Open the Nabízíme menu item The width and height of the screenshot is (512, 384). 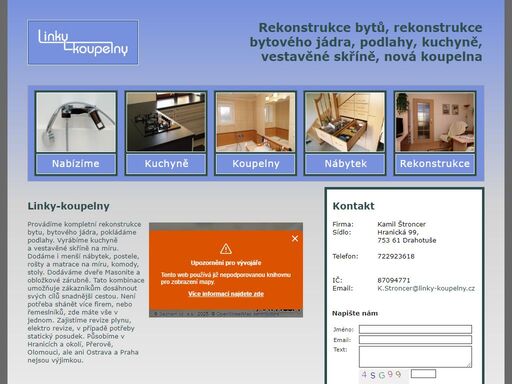76,164
